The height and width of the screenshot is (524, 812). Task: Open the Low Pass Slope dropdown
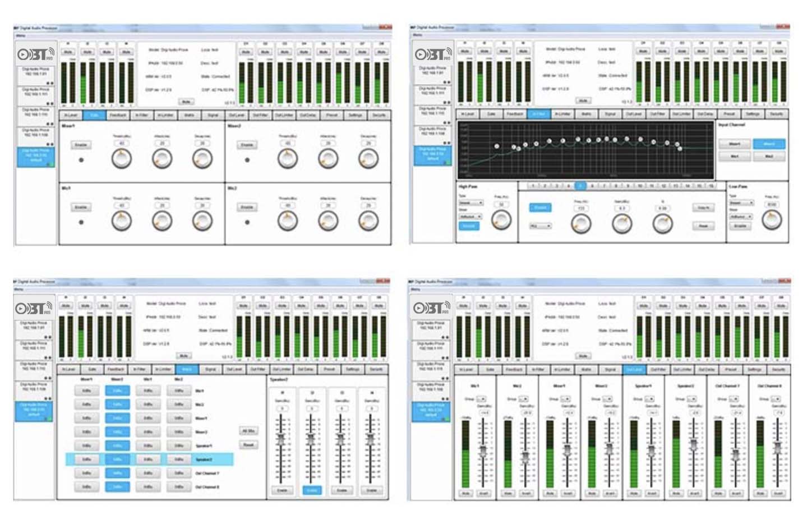pyautogui.click(x=741, y=216)
